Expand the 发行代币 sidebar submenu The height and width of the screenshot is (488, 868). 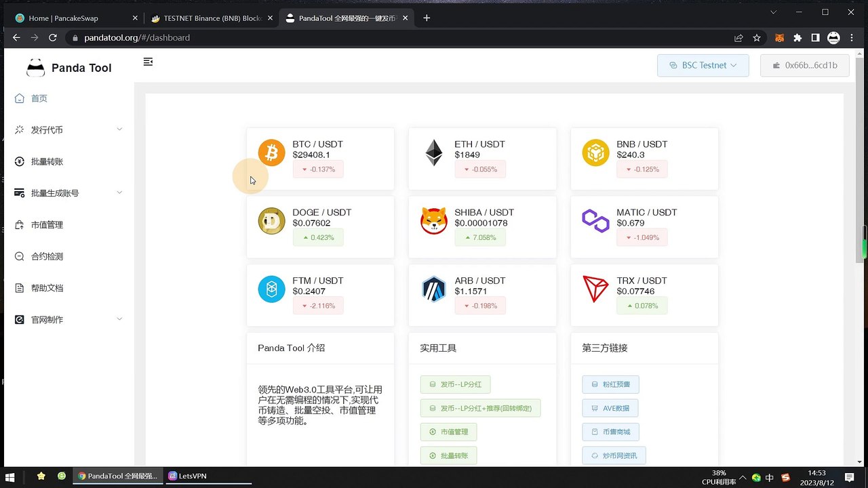pos(68,129)
